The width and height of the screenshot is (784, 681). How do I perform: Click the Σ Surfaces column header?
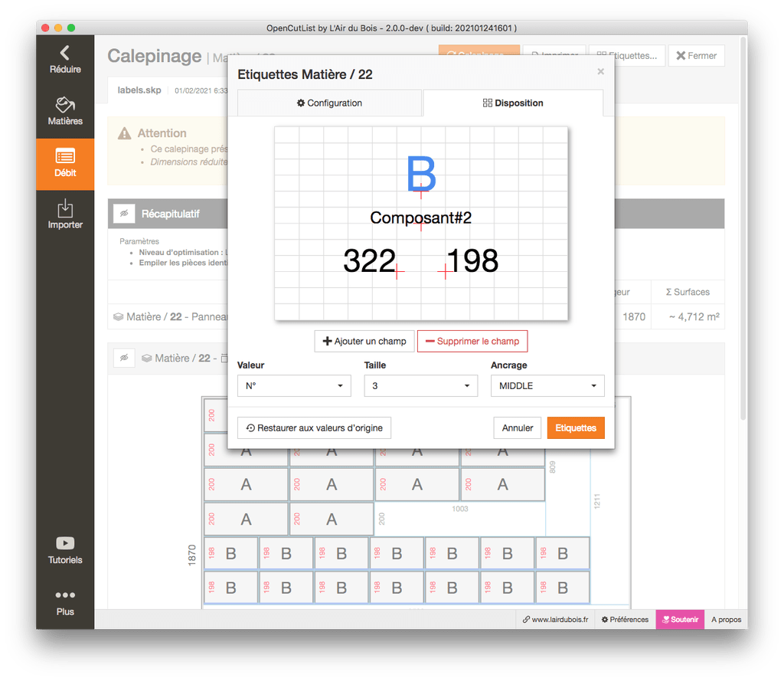[688, 292]
